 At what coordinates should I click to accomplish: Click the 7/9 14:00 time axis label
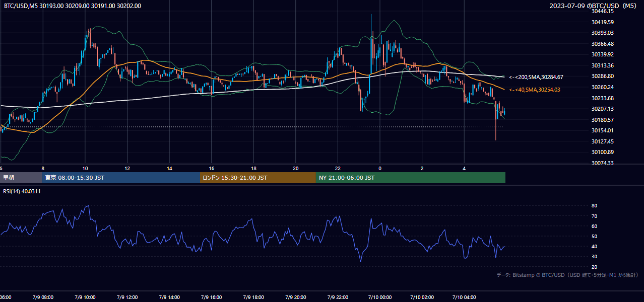[169, 297]
